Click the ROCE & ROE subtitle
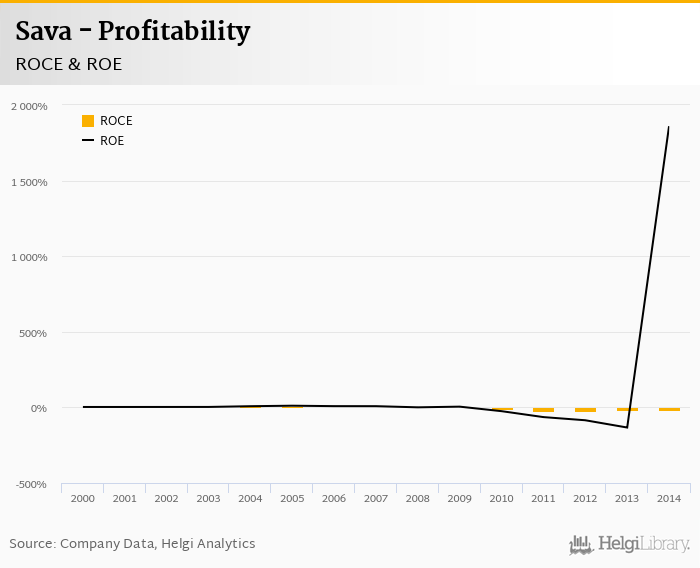The width and height of the screenshot is (700, 568). pos(69,64)
